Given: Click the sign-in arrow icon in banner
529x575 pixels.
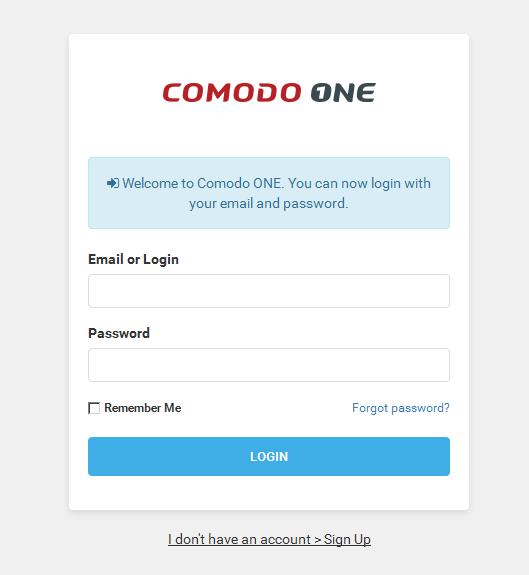Looking at the screenshot, I should [113, 183].
